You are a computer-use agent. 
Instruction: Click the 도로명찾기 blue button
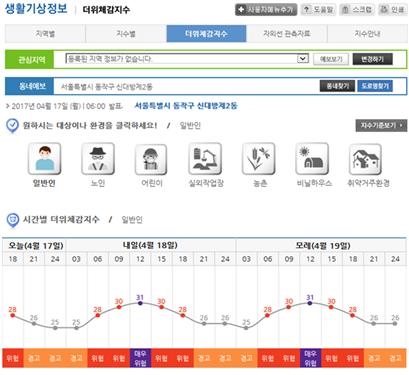tap(375, 86)
